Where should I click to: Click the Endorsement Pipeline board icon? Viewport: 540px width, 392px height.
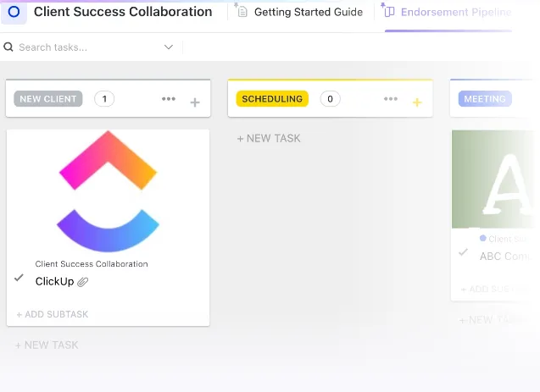tap(389, 12)
